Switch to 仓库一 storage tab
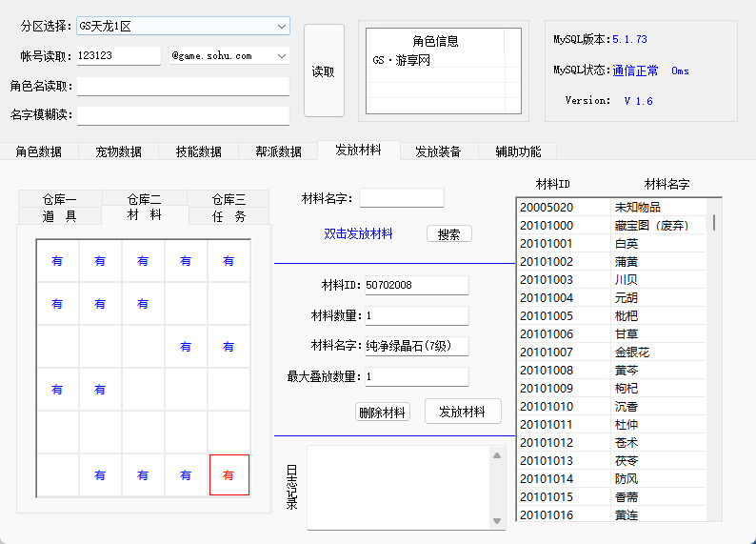This screenshot has width=756, height=544. [x=59, y=199]
